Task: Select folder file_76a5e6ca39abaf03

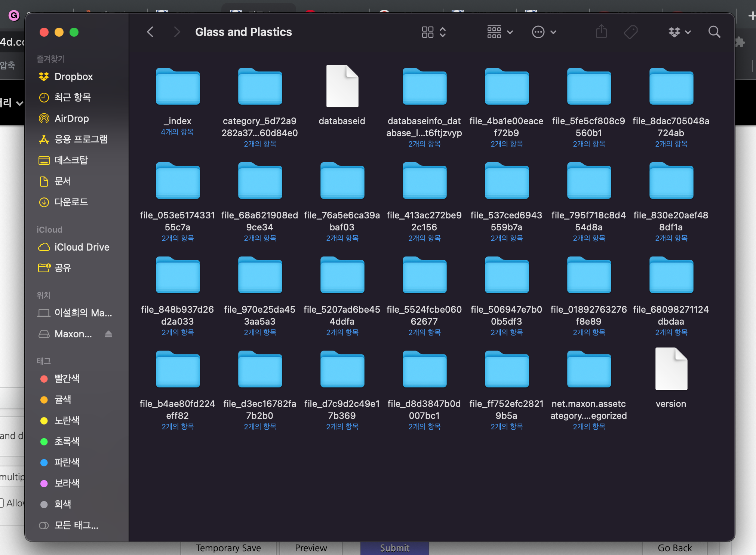Action: pos(342,181)
